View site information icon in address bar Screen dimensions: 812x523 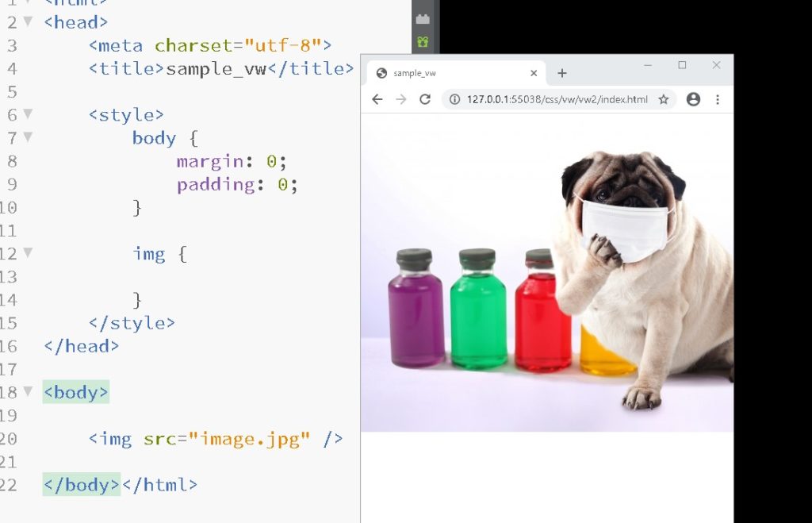point(454,99)
